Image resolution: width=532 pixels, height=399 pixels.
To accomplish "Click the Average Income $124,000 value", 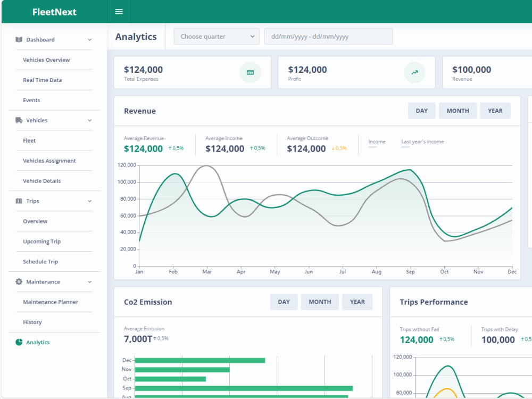I will [x=225, y=148].
